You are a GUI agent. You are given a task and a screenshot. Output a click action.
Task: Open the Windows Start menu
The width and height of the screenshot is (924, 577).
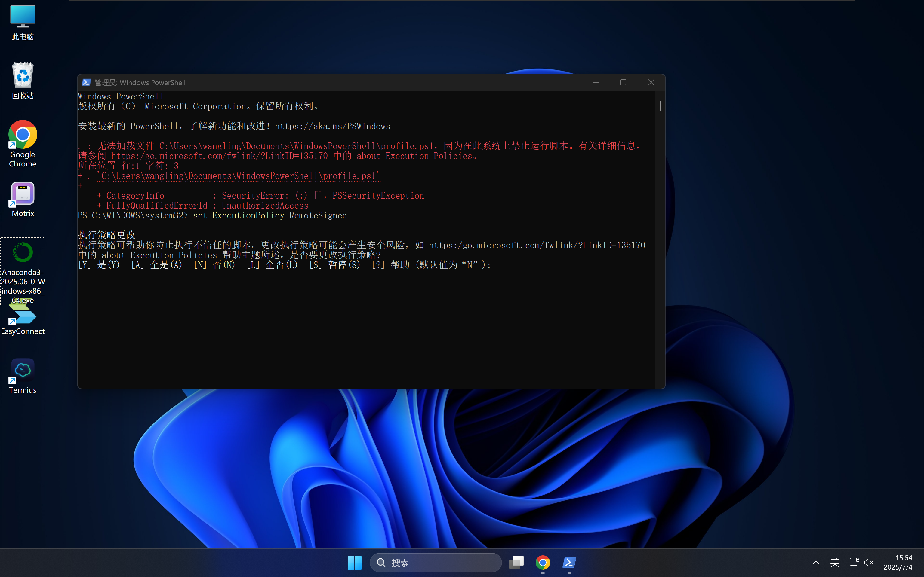(354, 563)
